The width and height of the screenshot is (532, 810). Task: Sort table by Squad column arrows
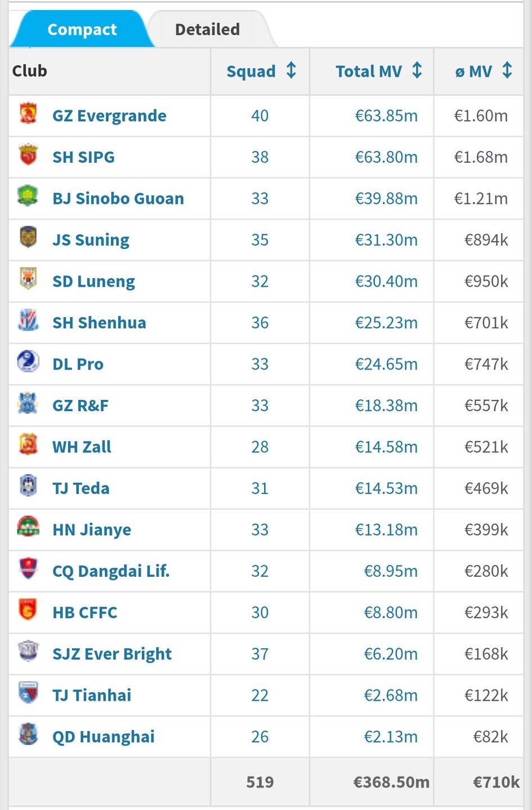(291, 71)
